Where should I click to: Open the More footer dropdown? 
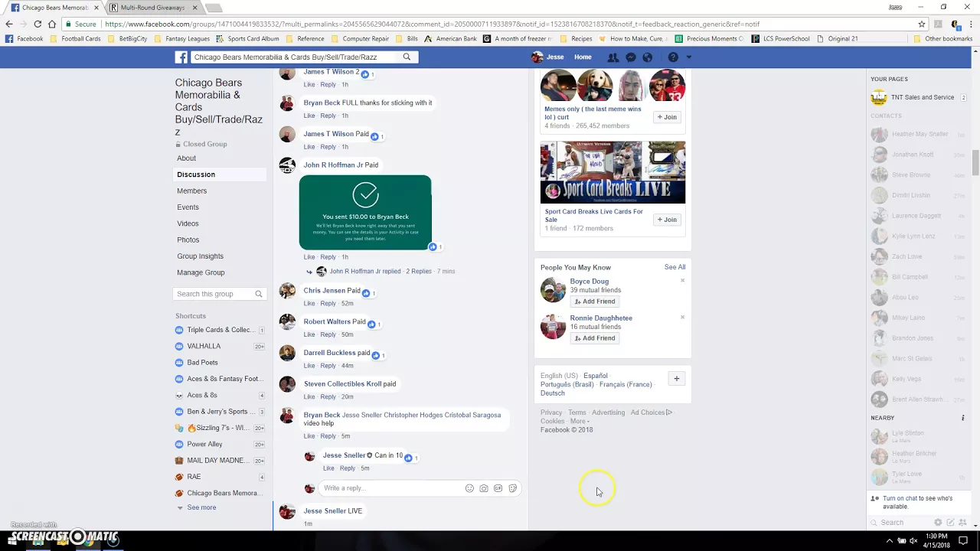[x=580, y=421]
